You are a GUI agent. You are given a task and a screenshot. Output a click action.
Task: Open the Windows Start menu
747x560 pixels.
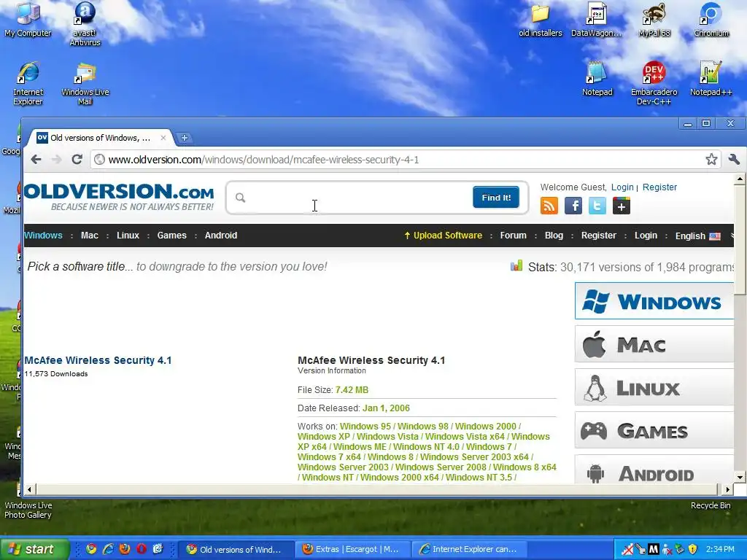tap(34, 549)
